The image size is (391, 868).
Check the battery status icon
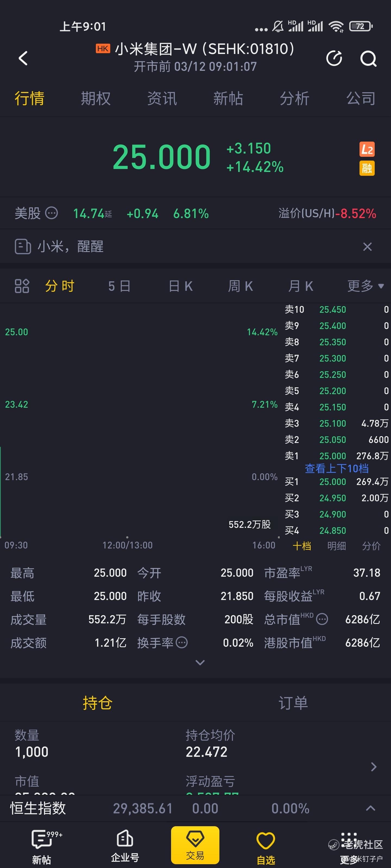pos(361,26)
